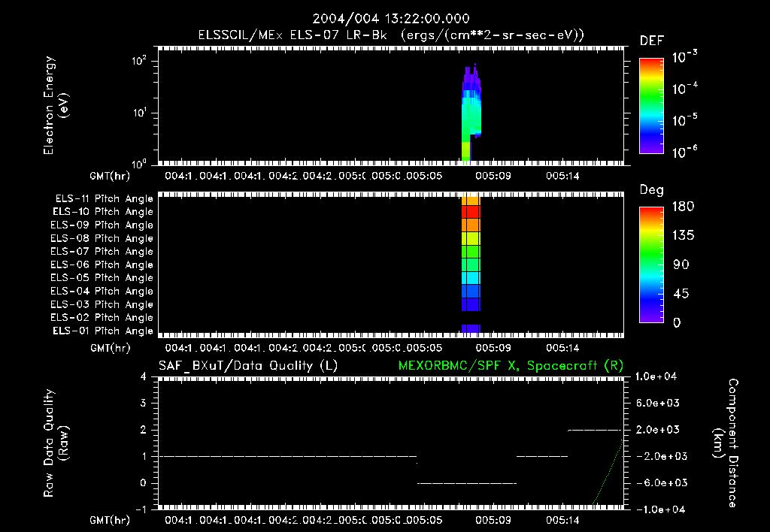770x532 pixels.
Task: Click 005:14 time label under pitch angle panel
Action: point(562,348)
